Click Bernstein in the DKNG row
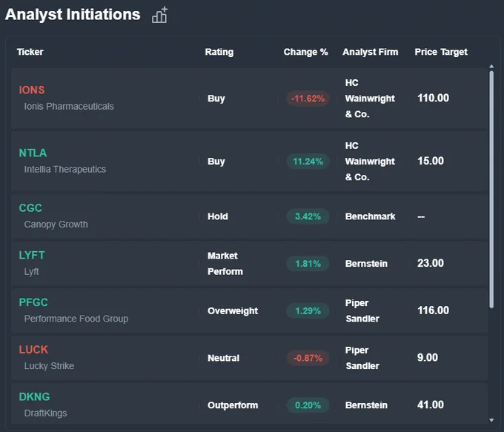This screenshot has height=432, width=504. pyautogui.click(x=366, y=405)
